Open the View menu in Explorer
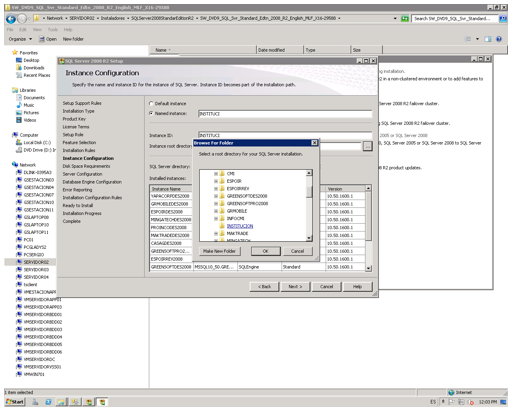Viewport: 515px width, 412px height. pos(37,29)
